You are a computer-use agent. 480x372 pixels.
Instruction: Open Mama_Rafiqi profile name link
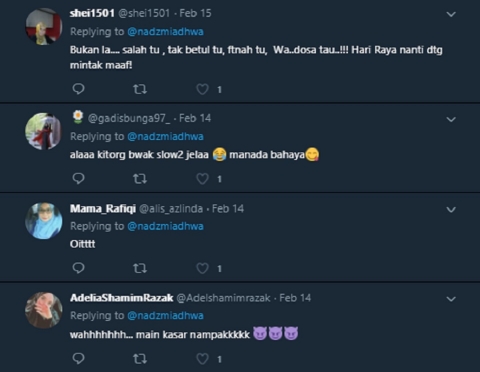pos(103,209)
